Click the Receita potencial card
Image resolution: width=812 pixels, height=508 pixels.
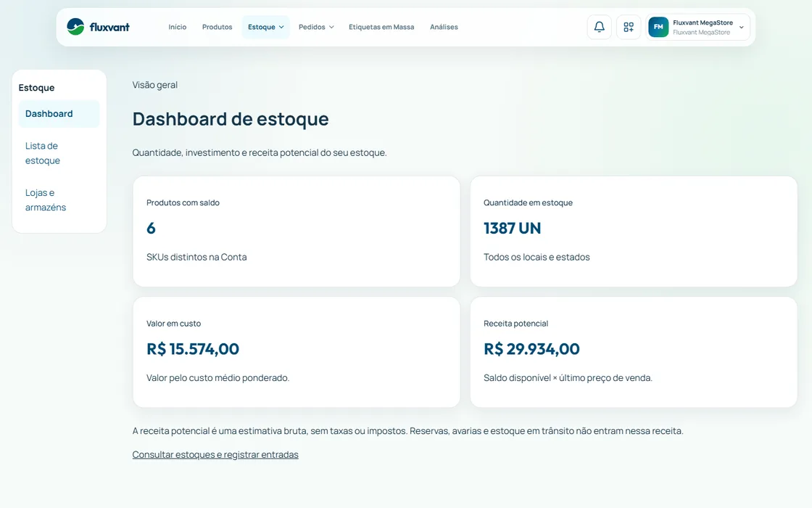634,352
